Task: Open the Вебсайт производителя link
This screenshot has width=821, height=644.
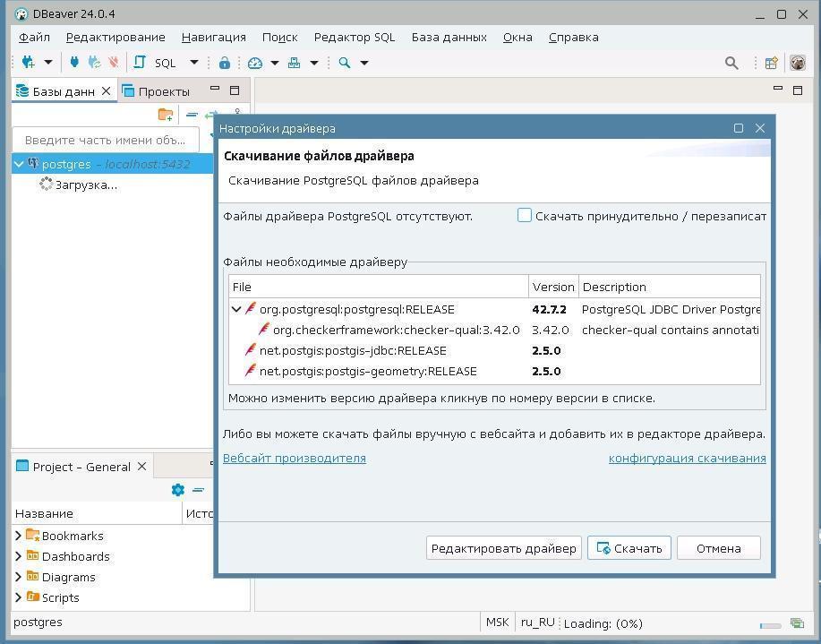Action: pyautogui.click(x=294, y=458)
